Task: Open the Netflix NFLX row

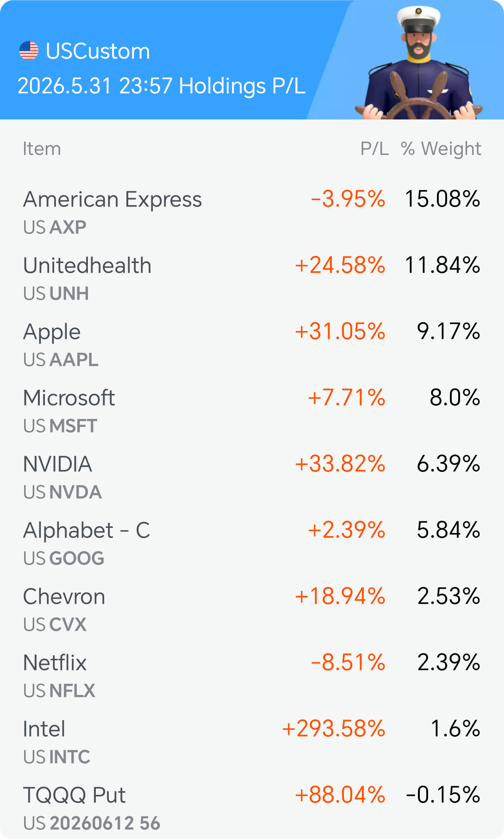Action: pyautogui.click(x=252, y=676)
